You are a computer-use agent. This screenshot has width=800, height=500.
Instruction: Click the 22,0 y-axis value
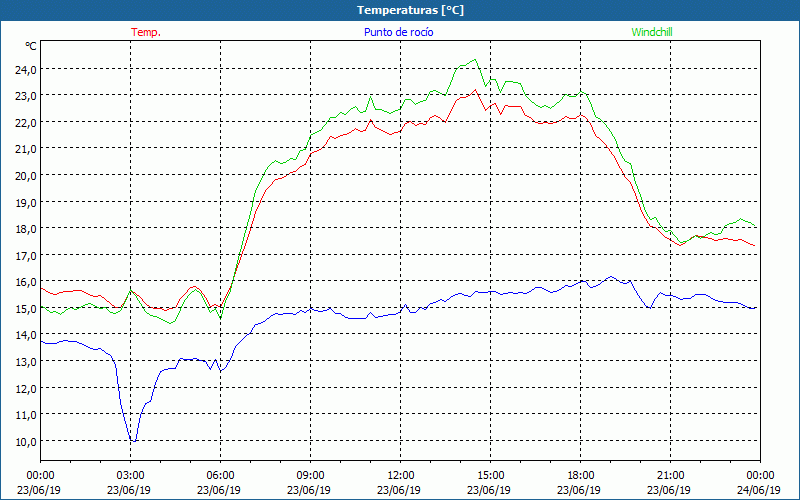(x=25, y=122)
